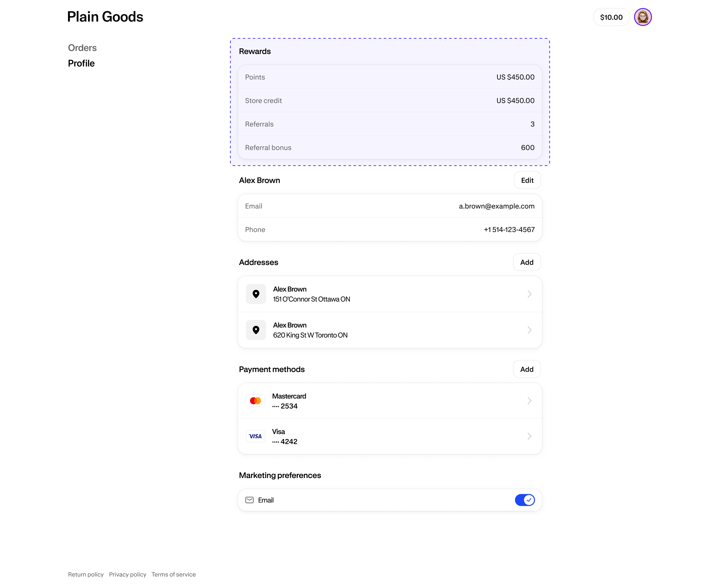Click the Edit button for Alex Brown

coord(527,180)
